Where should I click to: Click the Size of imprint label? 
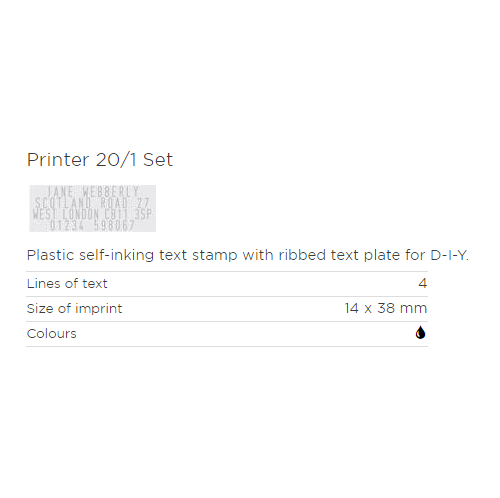(x=74, y=309)
